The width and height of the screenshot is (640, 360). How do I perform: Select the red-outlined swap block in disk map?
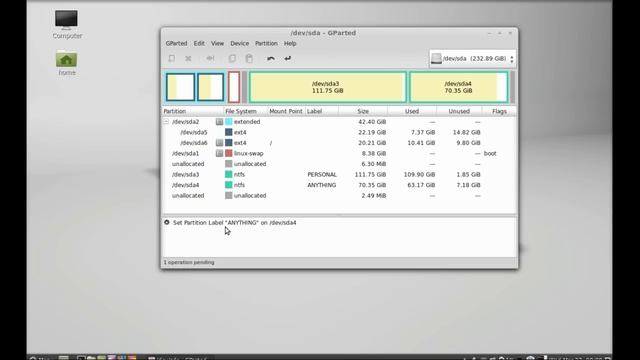234,87
